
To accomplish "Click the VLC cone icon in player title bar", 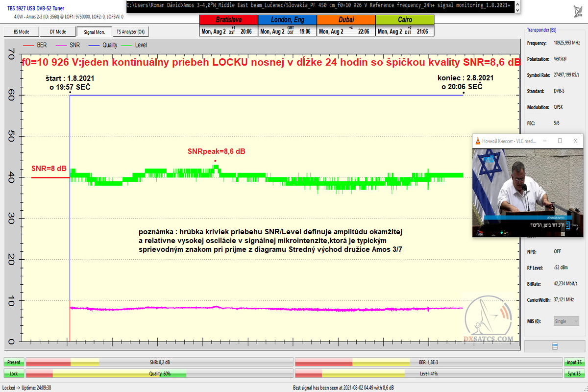I will (478, 141).
